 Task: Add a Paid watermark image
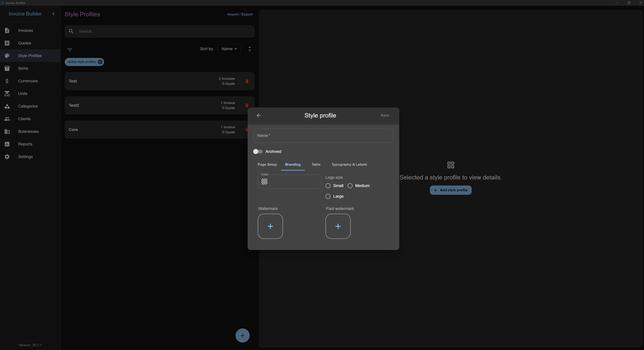pyautogui.click(x=338, y=226)
